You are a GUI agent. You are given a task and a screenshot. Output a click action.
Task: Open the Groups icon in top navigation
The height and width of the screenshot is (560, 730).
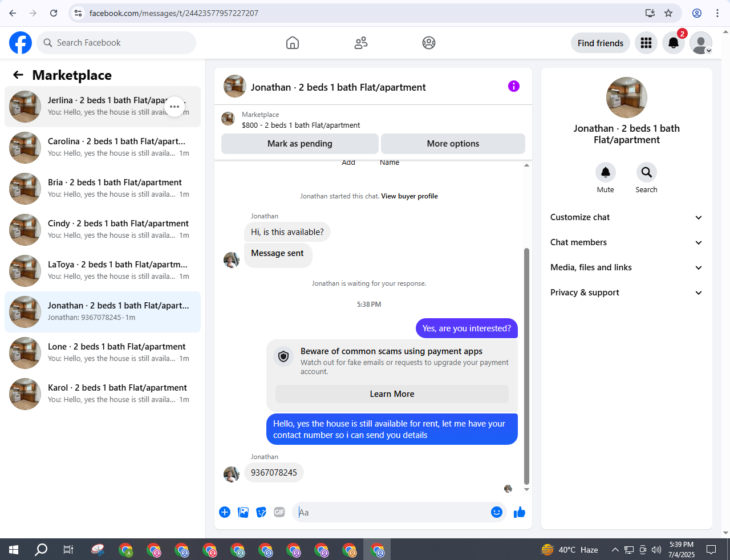click(429, 43)
